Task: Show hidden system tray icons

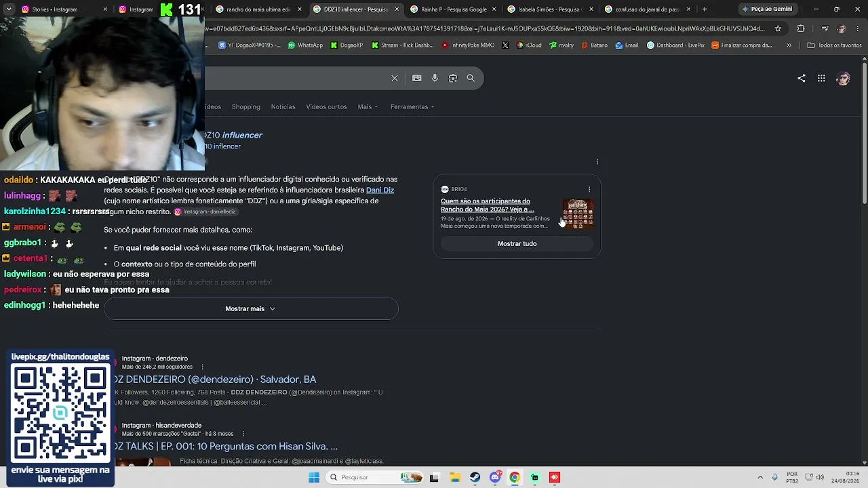Action: 760,477
